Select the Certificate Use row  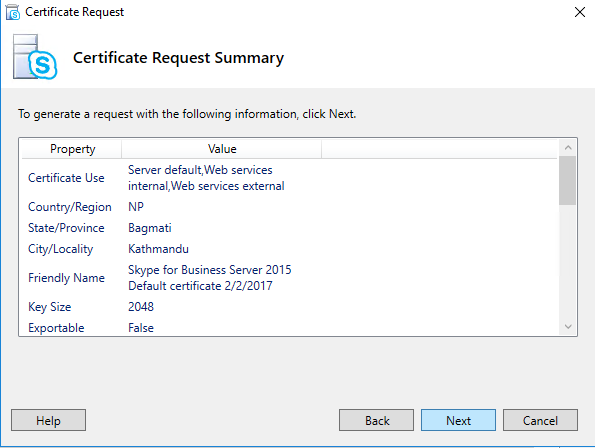pos(290,178)
